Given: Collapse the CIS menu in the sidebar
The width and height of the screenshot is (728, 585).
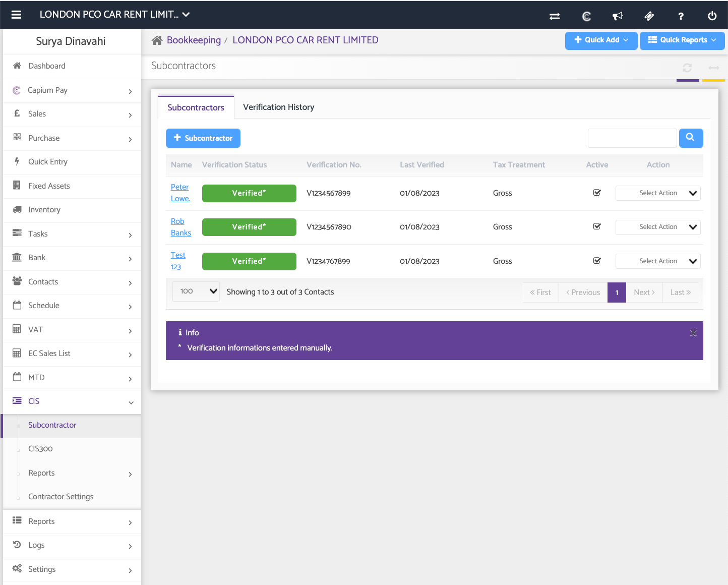Looking at the screenshot, I should pyautogui.click(x=72, y=401).
